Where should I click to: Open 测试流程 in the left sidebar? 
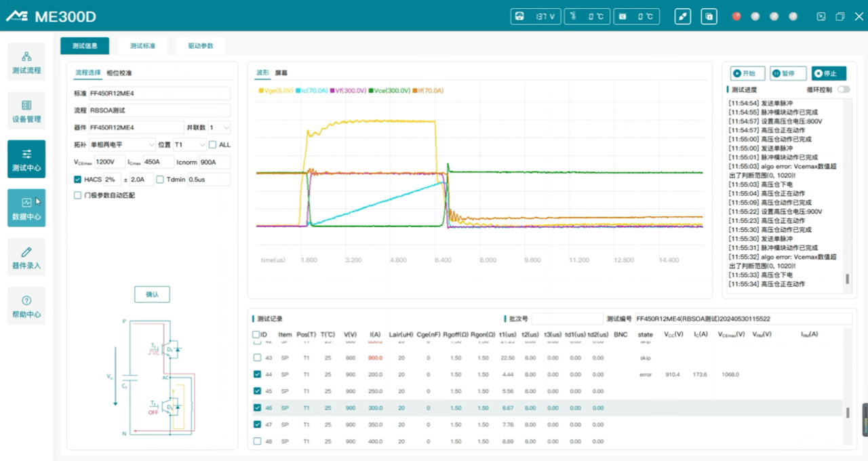pos(26,62)
